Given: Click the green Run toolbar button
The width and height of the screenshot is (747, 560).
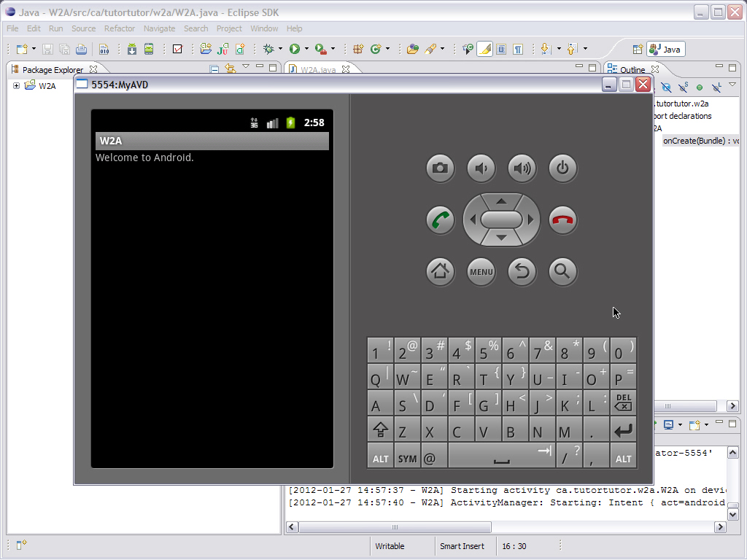Looking at the screenshot, I should 295,49.
